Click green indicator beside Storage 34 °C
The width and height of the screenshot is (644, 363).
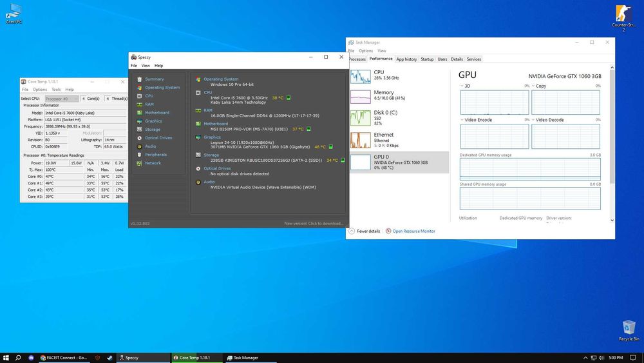click(343, 160)
